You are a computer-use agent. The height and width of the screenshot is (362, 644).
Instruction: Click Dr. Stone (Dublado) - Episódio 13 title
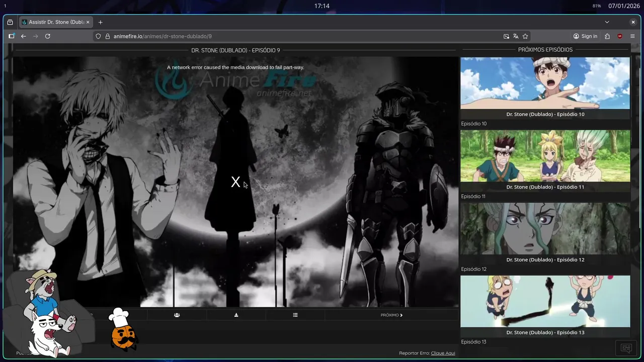545,332
